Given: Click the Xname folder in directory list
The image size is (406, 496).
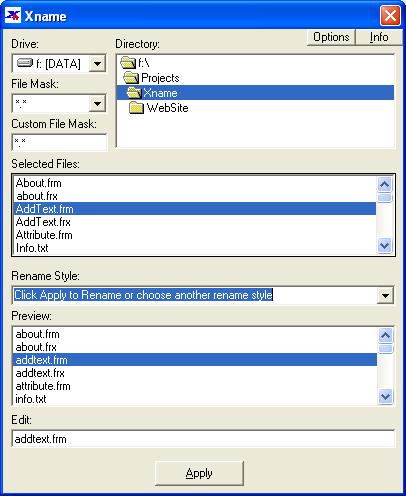Looking at the screenshot, I should click(x=255, y=93).
